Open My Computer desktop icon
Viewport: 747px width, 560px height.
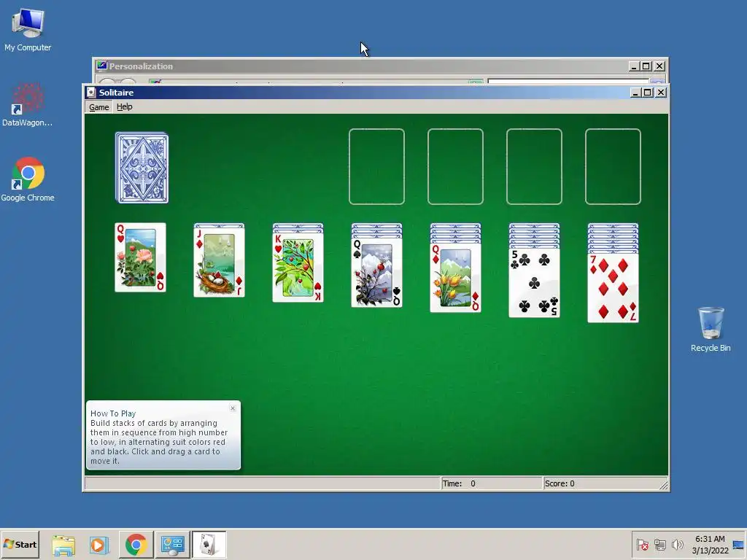pyautogui.click(x=28, y=29)
